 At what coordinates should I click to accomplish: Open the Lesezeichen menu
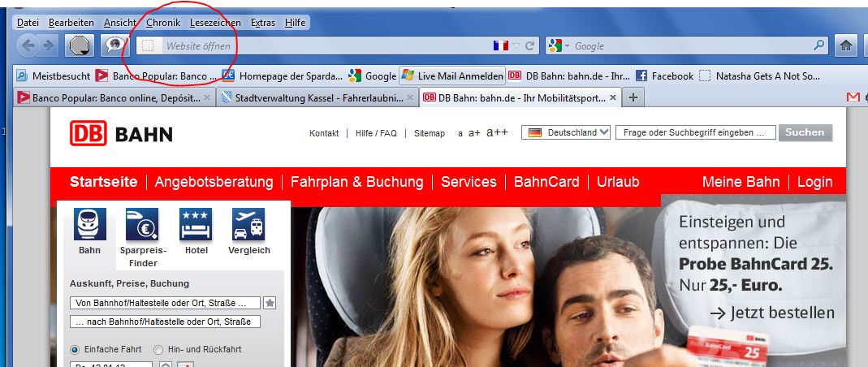pyautogui.click(x=215, y=23)
